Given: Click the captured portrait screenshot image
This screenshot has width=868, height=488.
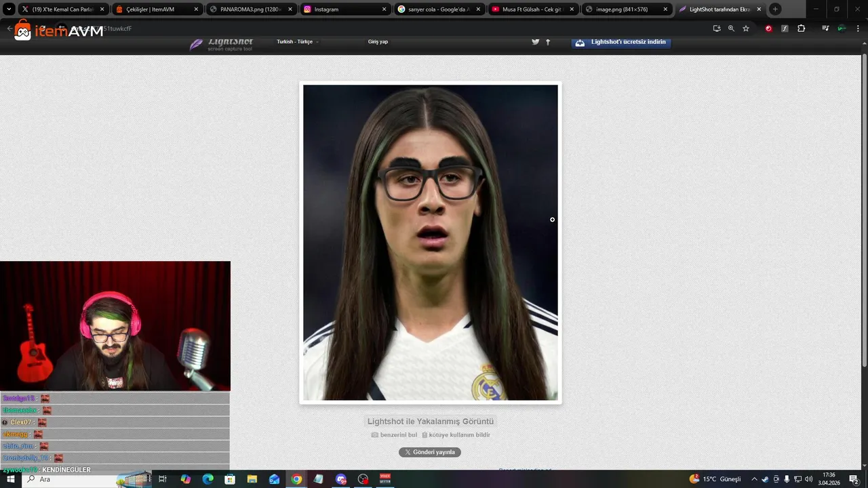Looking at the screenshot, I should (431, 243).
